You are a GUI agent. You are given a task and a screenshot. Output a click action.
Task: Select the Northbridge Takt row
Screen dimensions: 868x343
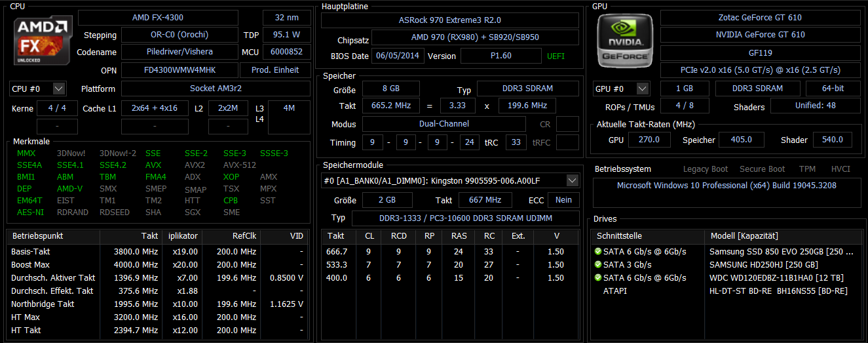point(158,304)
